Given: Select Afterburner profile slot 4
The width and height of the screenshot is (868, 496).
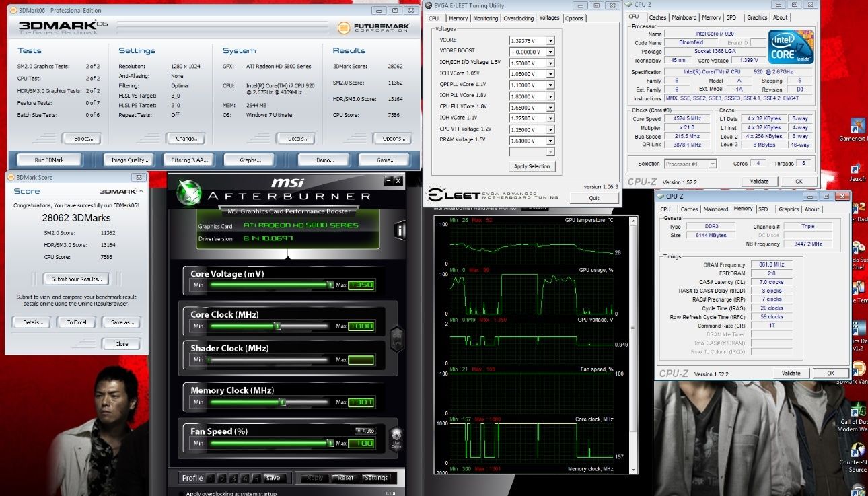Looking at the screenshot, I should (x=245, y=479).
